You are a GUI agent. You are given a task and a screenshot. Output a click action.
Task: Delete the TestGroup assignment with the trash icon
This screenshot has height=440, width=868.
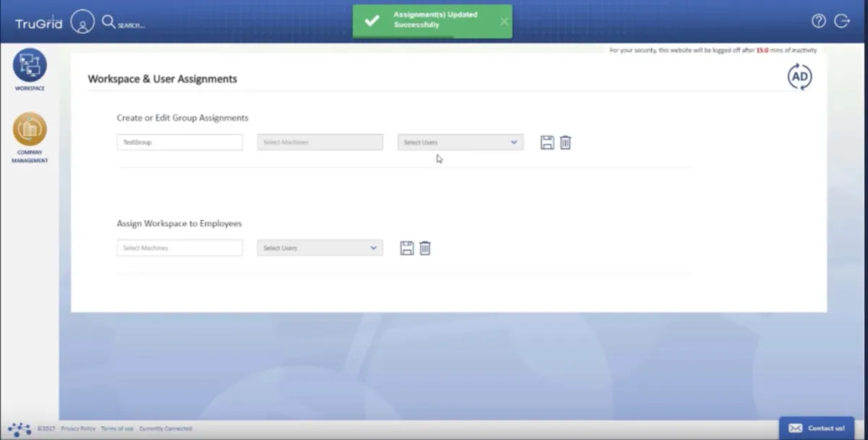click(x=565, y=142)
